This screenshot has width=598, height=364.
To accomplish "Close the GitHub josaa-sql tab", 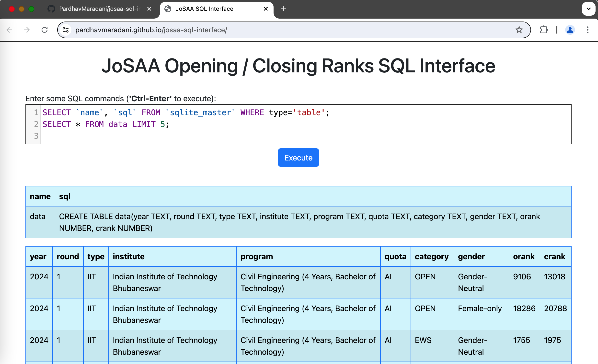I will [149, 9].
